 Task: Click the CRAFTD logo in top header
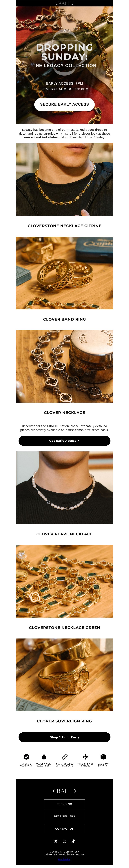tap(64, 3)
